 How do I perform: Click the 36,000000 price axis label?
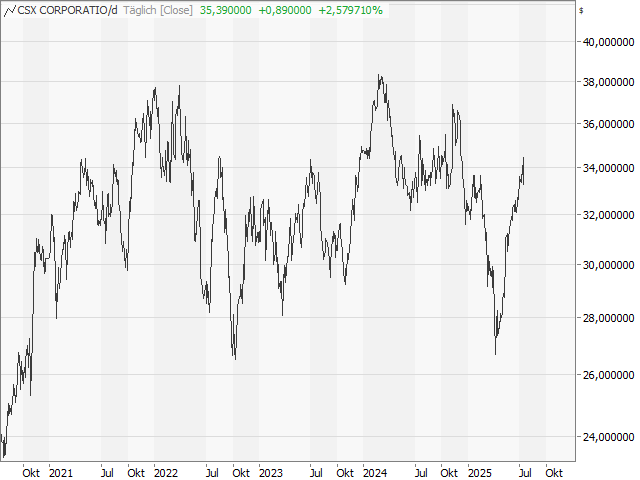tap(609, 124)
